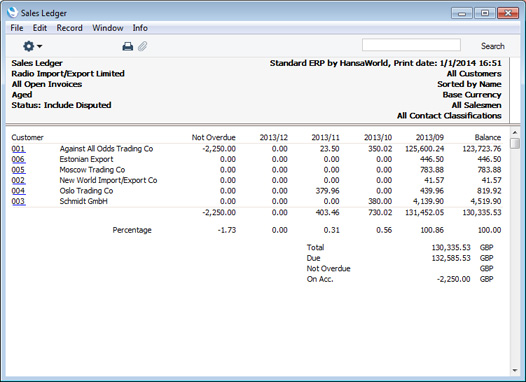The height and width of the screenshot is (382, 526).
Task: Click the 2013/11 column header
Action: [325, 138]
